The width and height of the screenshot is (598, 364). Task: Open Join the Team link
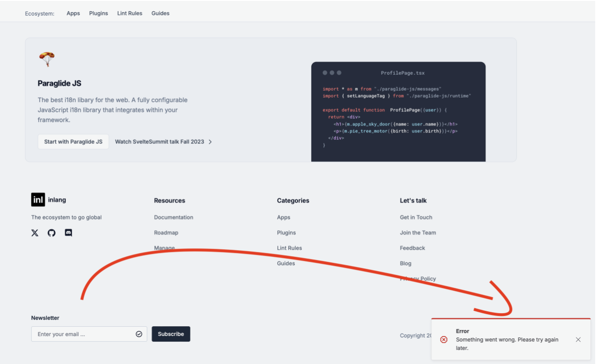[418, 233]
